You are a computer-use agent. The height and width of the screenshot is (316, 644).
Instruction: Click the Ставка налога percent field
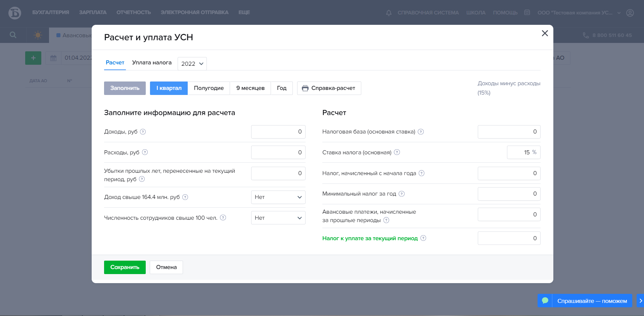(x=524, y=152)
